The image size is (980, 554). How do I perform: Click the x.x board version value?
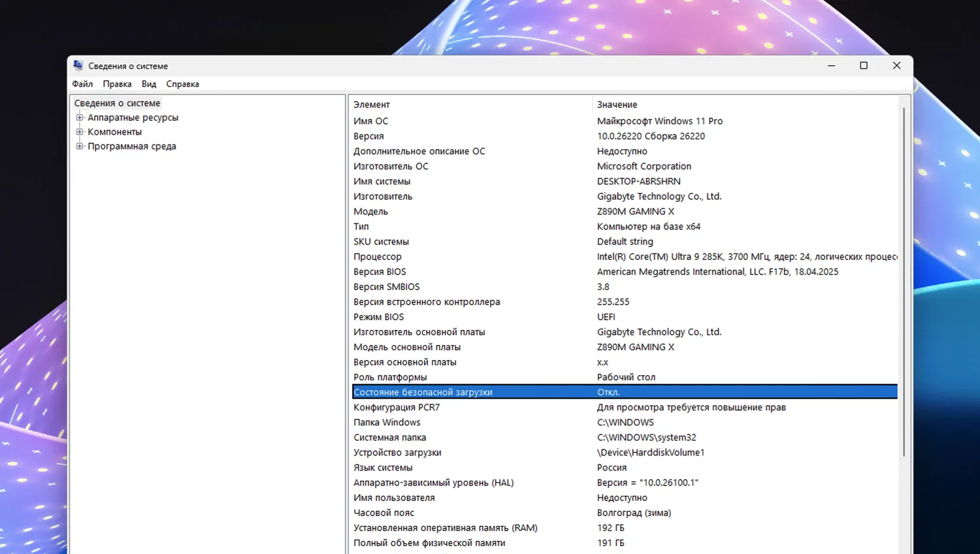602,362
